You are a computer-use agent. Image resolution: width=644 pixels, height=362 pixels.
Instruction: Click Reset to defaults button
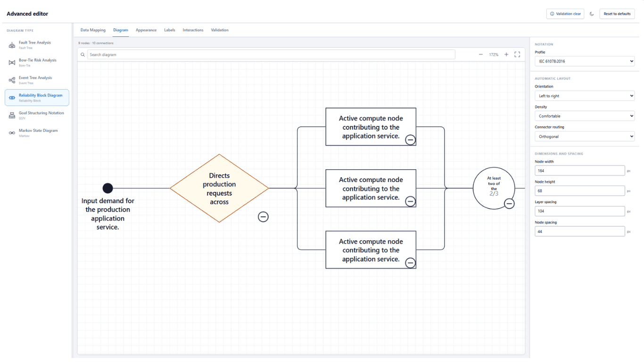(x=617, y=14)
